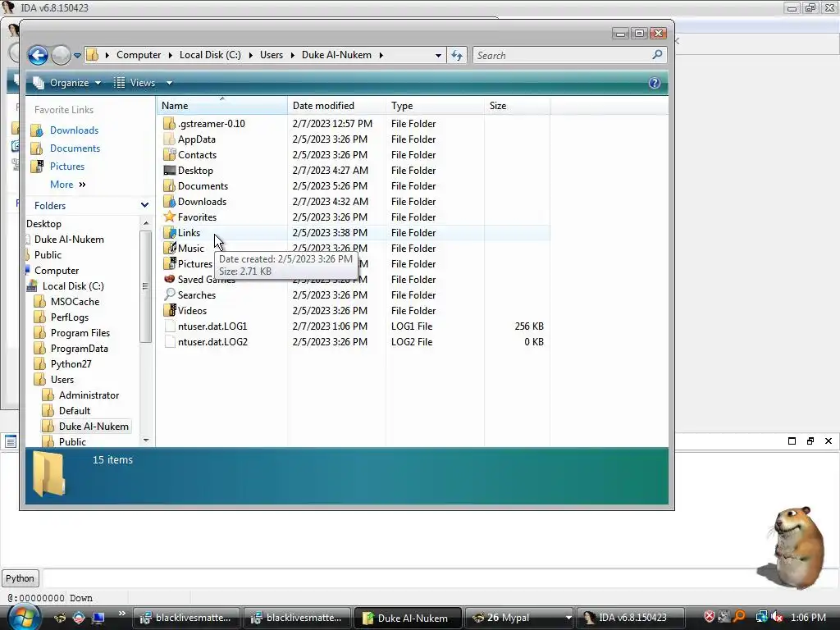The width and height of the screenshot is (840, 630).
Task: Open the Downloads favorite link
Action: [74, 130]
